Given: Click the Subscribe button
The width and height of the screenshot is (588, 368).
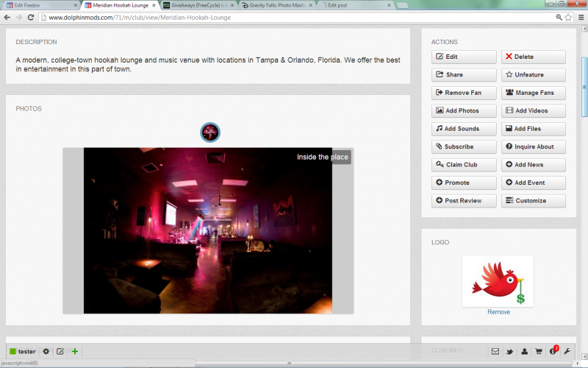Looking at the screenshot, I should pos(464,146).
